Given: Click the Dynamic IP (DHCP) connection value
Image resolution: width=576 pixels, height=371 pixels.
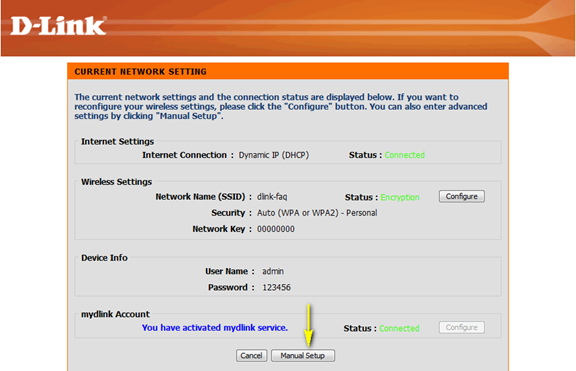Looking at the screenshot, I should 274,155.
